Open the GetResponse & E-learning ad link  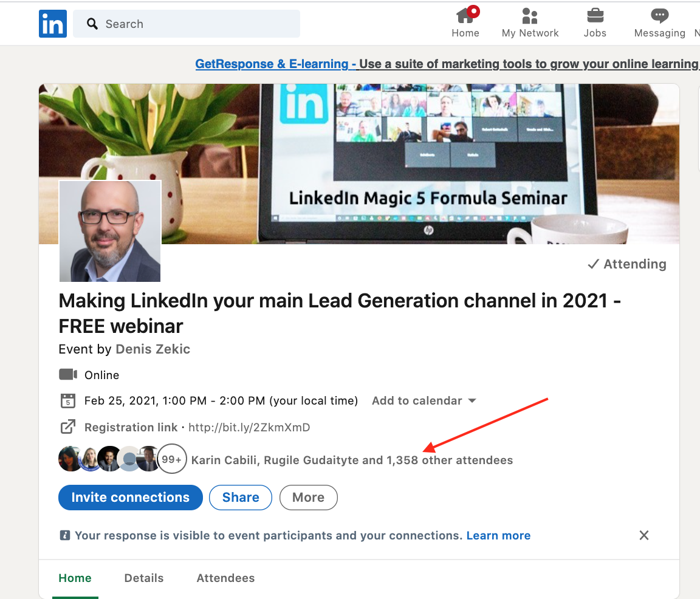coord(447,64)
